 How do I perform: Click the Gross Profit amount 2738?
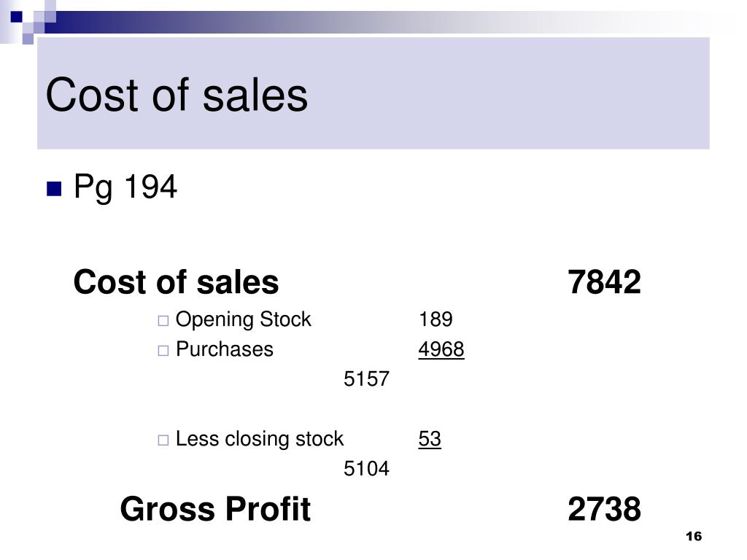click(604, 509)
